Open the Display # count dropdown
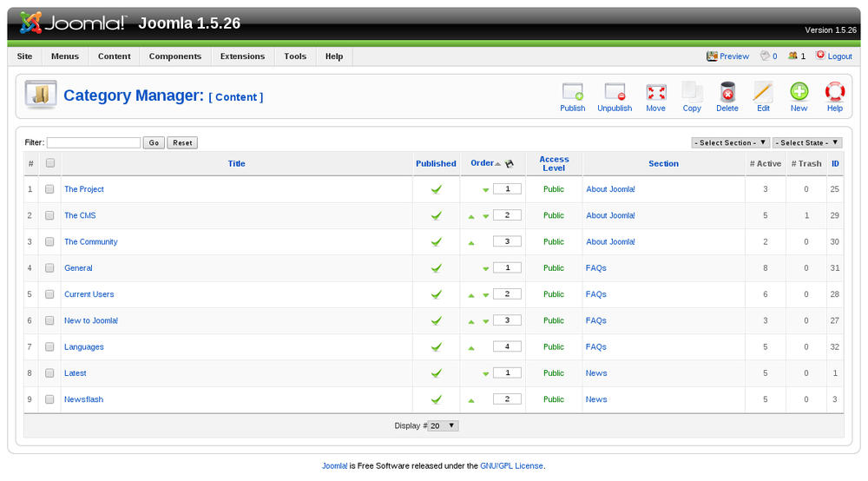Viewport: 868px width, 481px height. pos(443,425)
